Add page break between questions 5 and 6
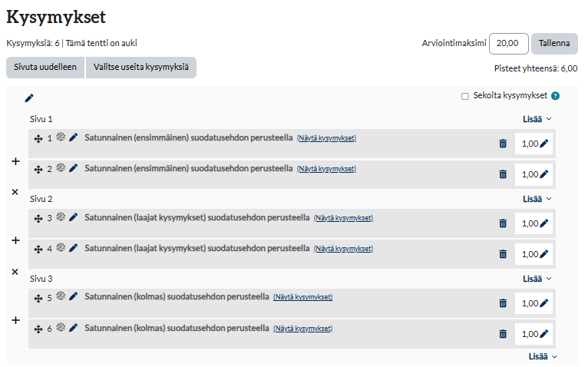Viewport: 588px width, 367px height. [x=15, y=320]
